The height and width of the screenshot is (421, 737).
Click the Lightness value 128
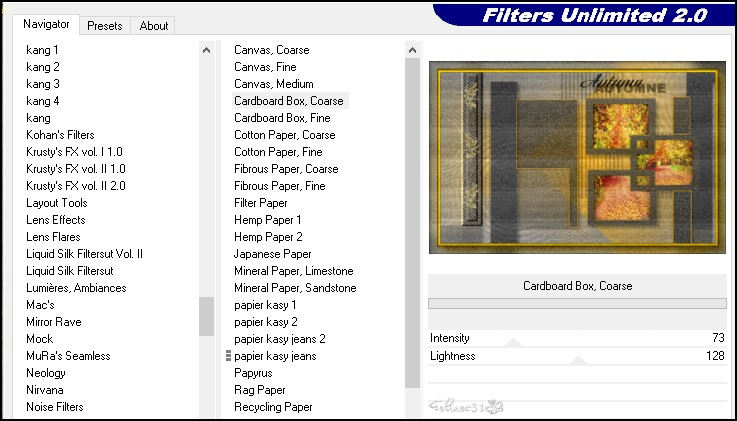[x=715, y=356]
